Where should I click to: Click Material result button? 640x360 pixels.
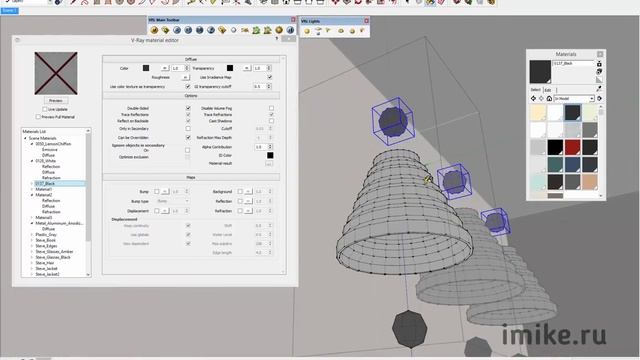click(269, 163)
